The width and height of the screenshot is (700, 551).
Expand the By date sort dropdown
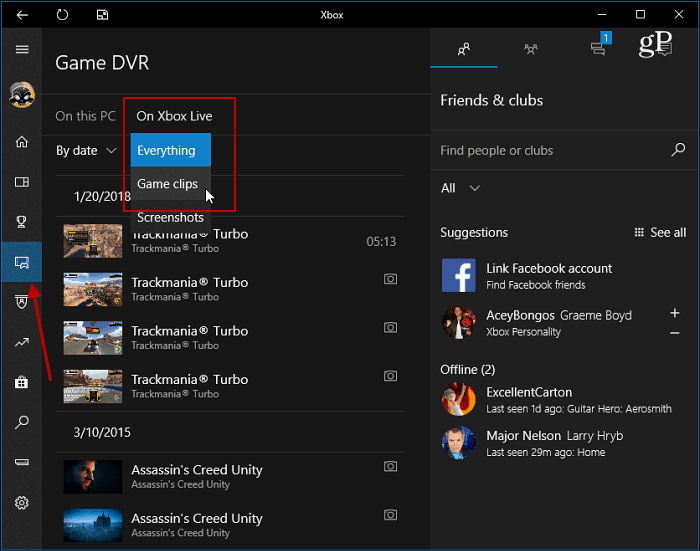click(86, 150)
